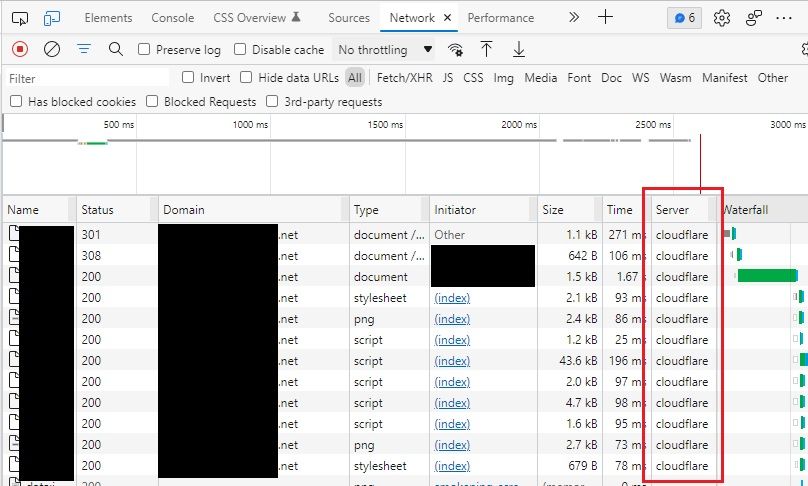Sort by Size column header
The height and width of the screenshot is (486, 808).
[x=570, y=210]
